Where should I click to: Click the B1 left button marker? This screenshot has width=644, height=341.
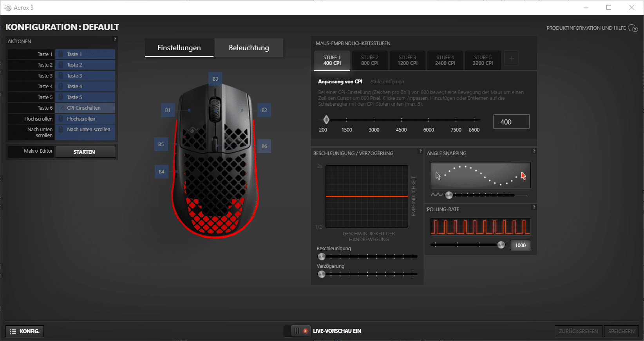pos(168,110)
